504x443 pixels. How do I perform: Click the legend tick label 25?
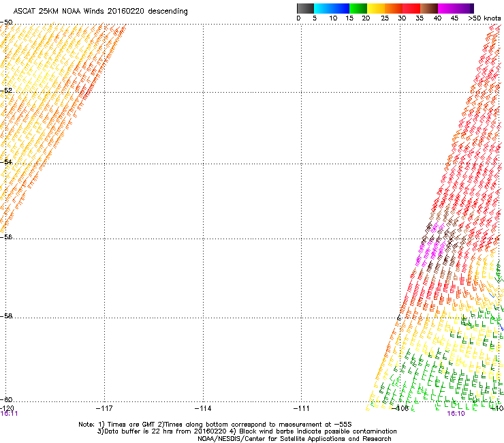point(385,18)
